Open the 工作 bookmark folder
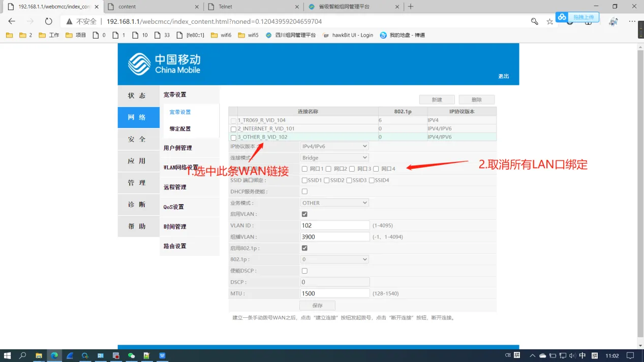 49,35
